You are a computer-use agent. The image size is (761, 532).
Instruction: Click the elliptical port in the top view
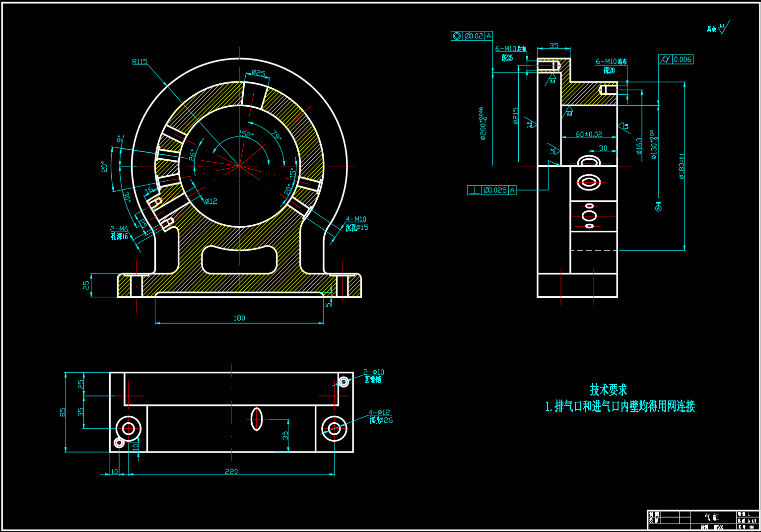click(x=256, y=419)
